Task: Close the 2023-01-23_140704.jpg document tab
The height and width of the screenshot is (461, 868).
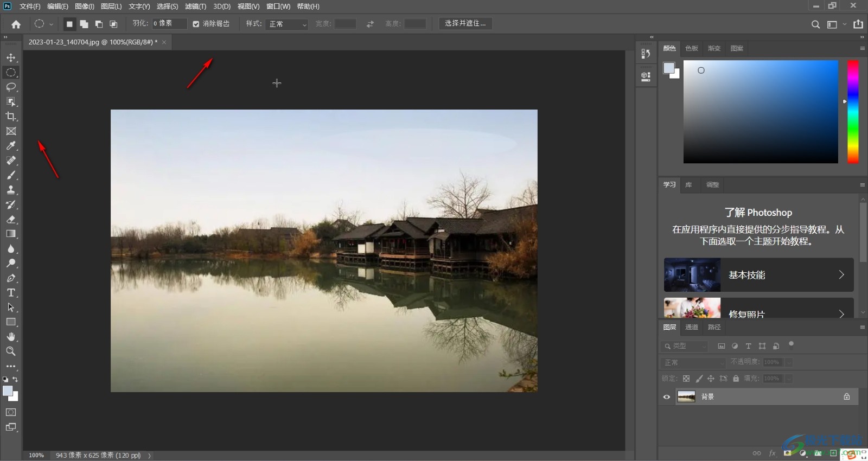Action: click(x=164, y=42)
